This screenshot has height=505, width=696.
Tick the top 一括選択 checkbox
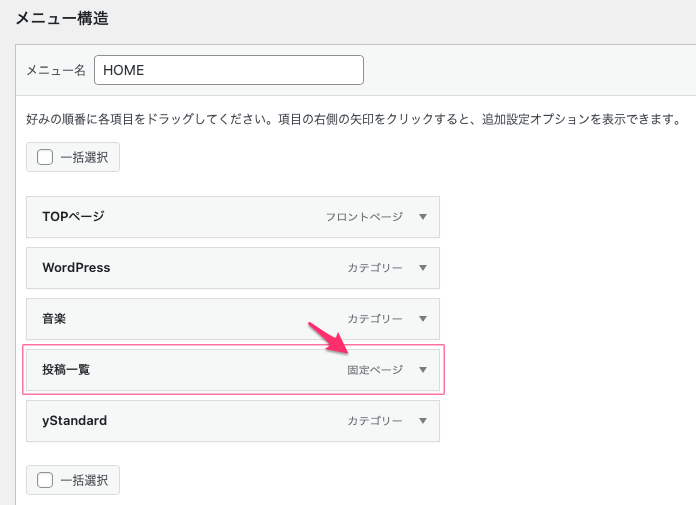click(x=45, y=157)
